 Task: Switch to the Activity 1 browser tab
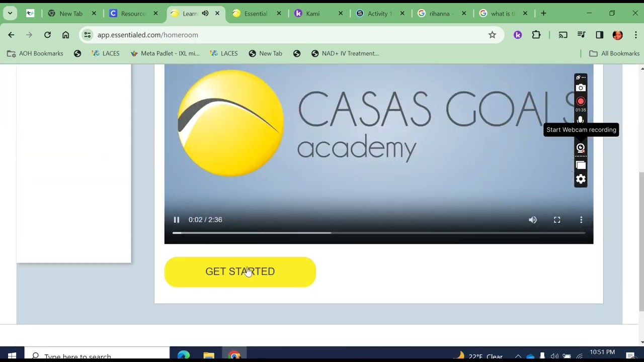[379, 14]
